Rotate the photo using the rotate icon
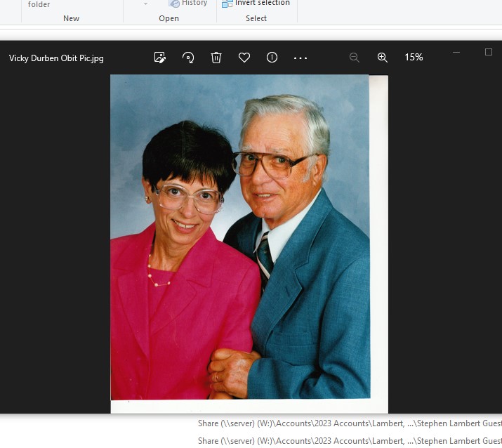 pos(188,58)
